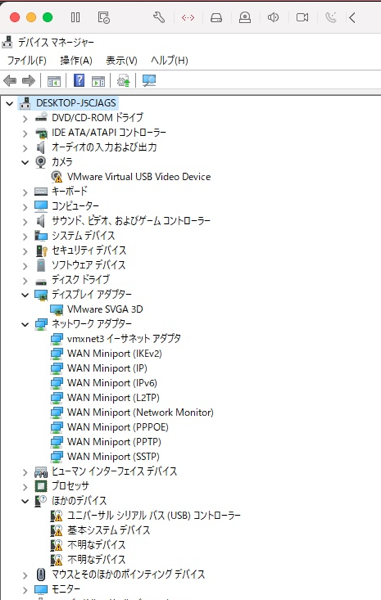Expand キーボード category

(x=25, y=192)
